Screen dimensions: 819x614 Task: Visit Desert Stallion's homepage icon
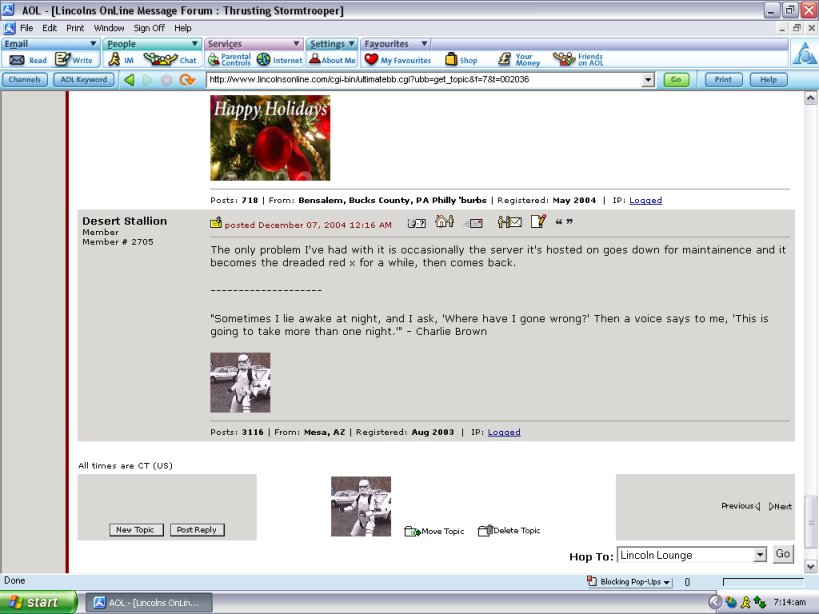pos(444,221)
